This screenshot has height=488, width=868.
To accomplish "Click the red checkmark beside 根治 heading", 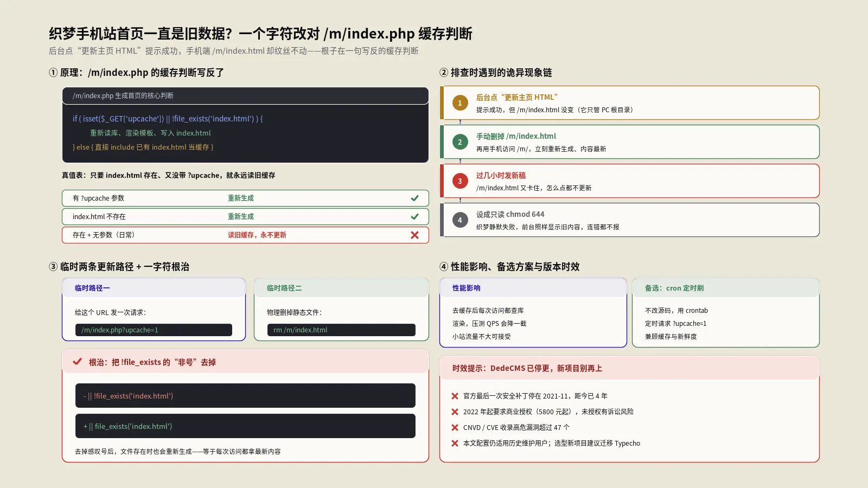I will pos(78,362).
